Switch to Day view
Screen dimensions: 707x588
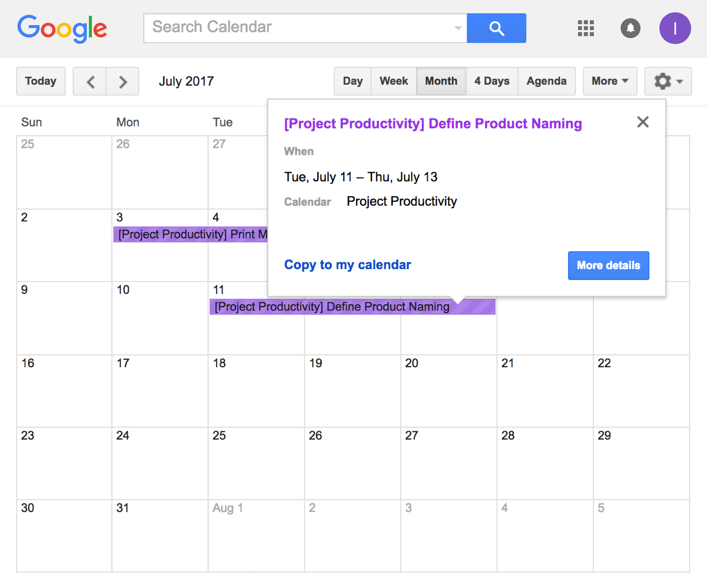click(x=352, y=81)
